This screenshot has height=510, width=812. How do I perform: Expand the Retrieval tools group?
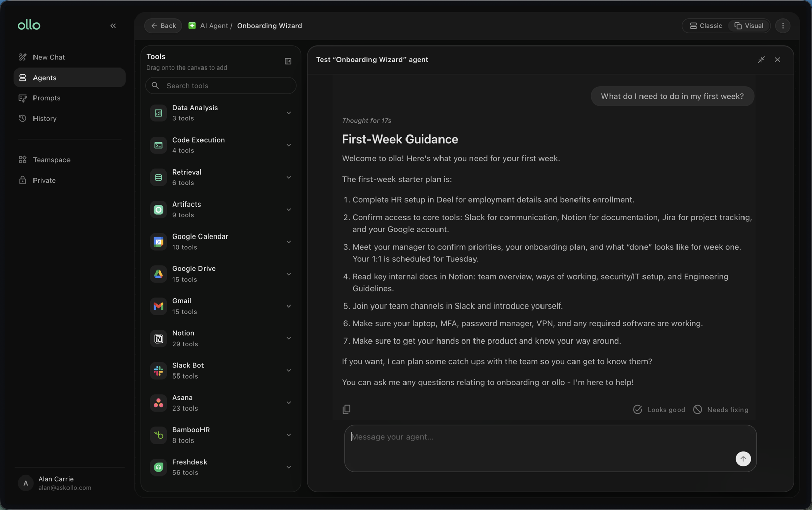click(289, 177)
